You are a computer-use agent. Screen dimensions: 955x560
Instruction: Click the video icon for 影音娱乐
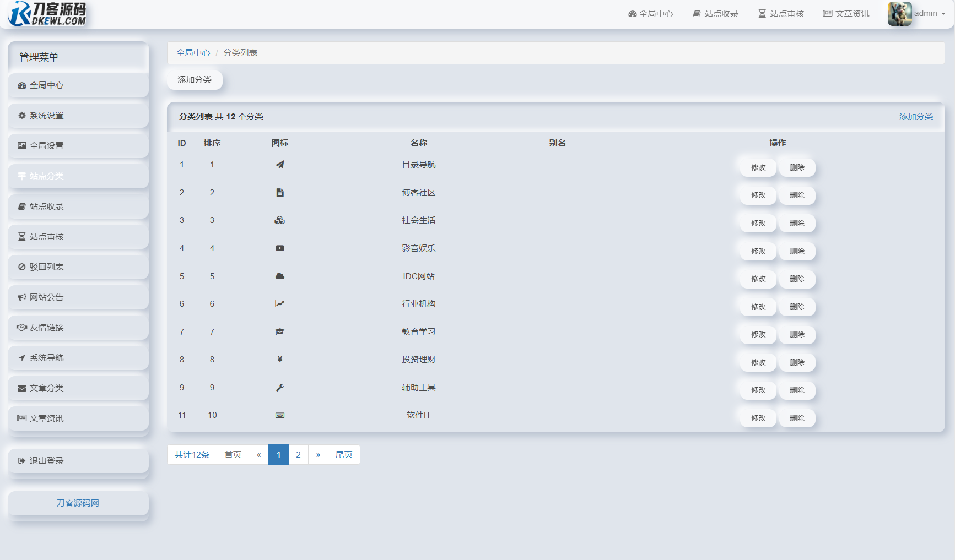pyautogui.click(x=280, y=248)
